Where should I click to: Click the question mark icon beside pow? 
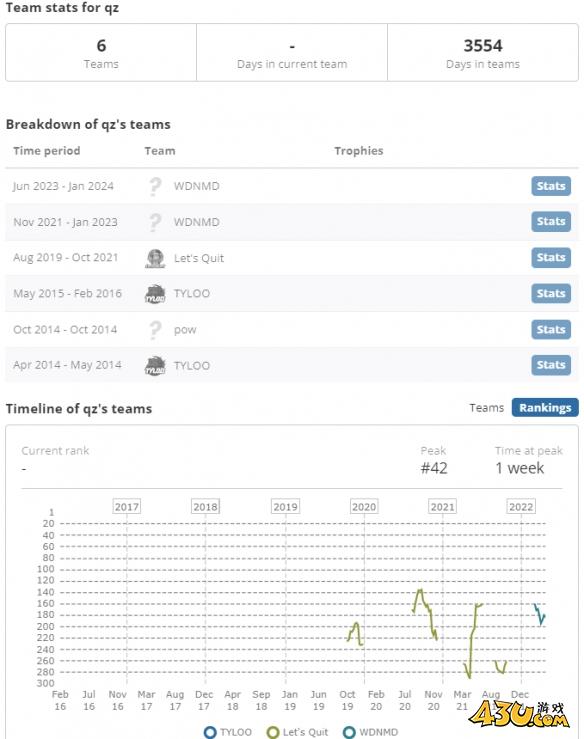click(155, 330)
